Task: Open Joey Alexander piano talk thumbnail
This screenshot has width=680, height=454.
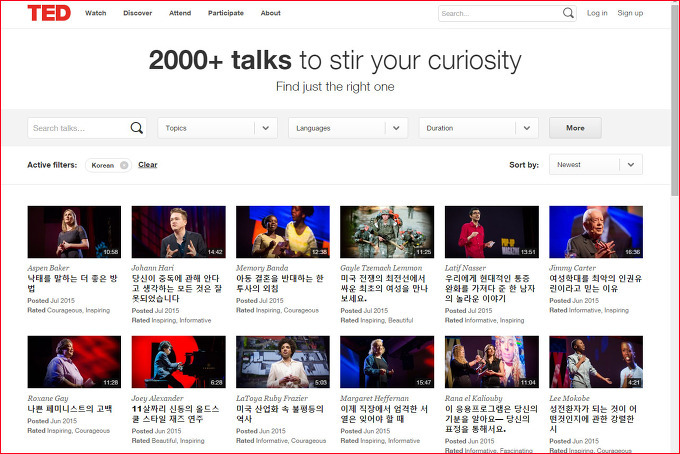Action: point(179,362)
